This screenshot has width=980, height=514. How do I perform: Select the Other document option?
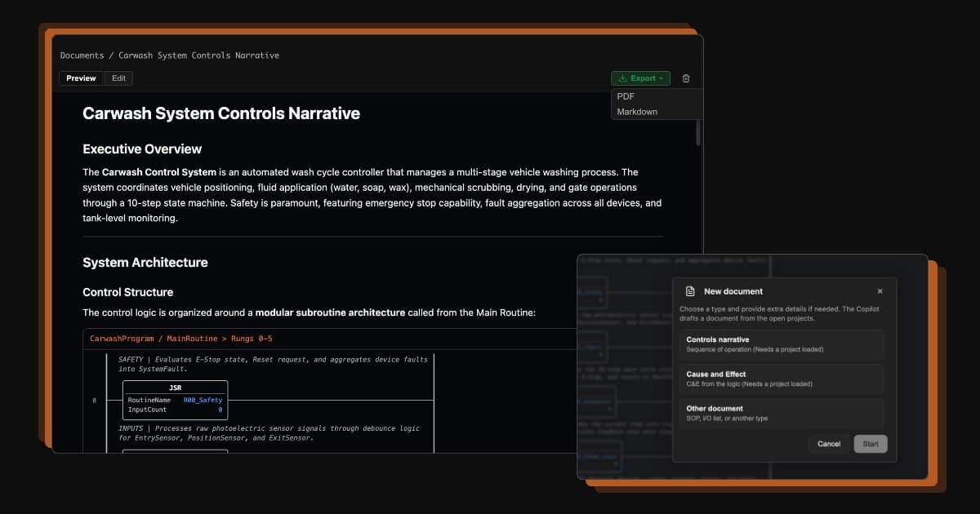pyautogui.click(x=782, y=413)
